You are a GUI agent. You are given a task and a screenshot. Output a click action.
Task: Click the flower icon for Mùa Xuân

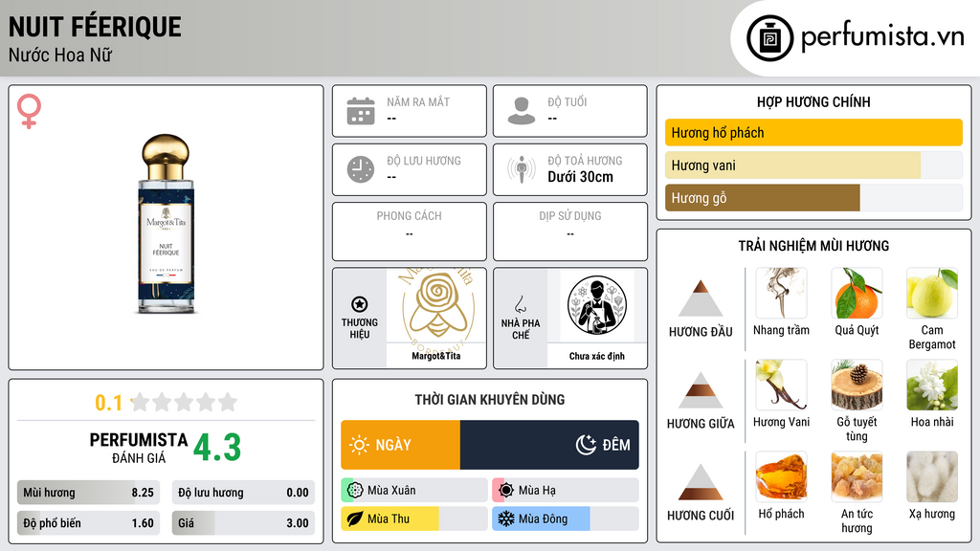(x=355, y=491)
